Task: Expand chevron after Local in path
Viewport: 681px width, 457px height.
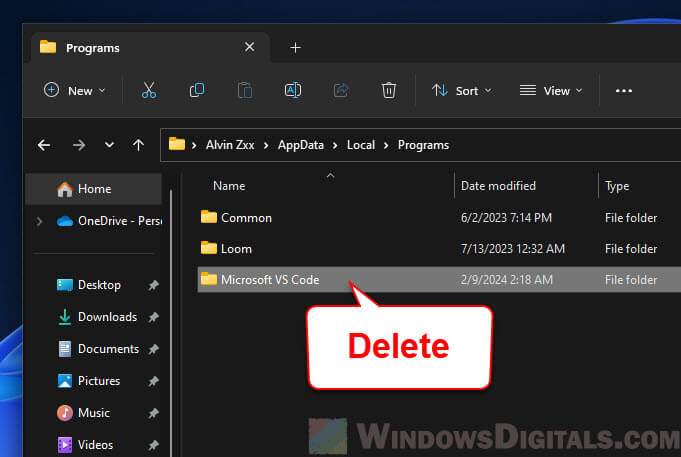Action: click(386, 146)
